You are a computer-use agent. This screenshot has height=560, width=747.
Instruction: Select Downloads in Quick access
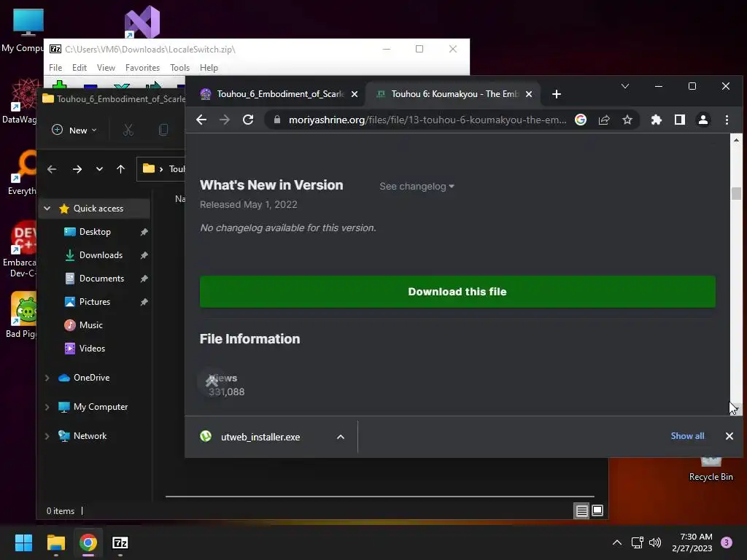point(101,255)
